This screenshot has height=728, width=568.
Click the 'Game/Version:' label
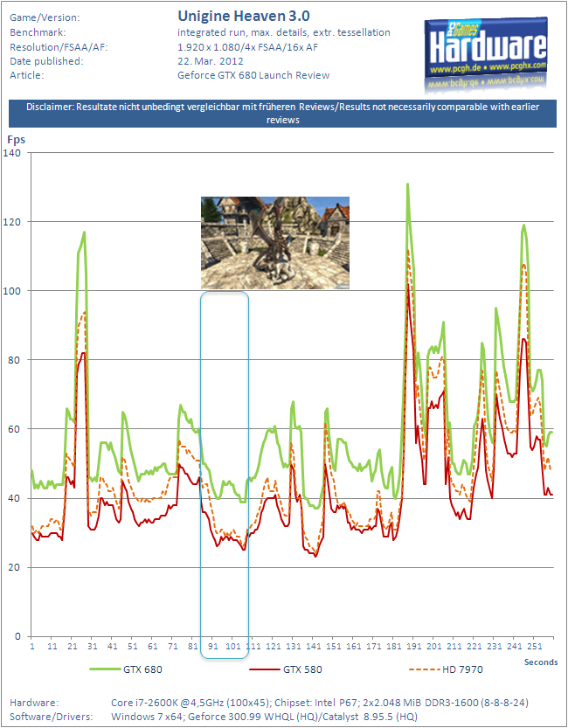click(x=45, y=18)
